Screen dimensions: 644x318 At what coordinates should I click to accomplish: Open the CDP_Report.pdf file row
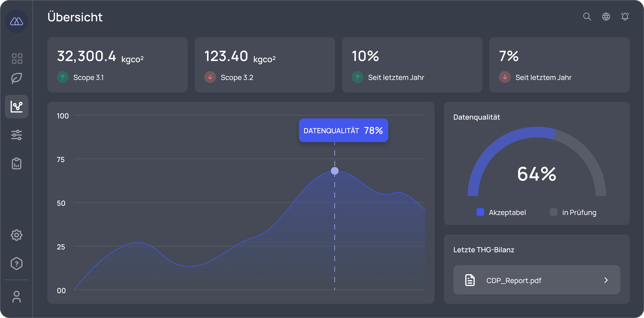pyautogui.click(x=537, y=280)
